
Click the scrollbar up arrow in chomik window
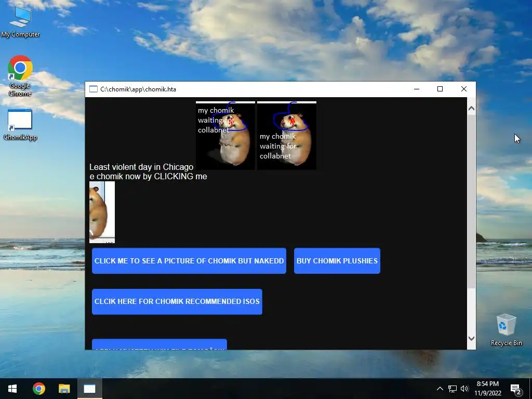click(x=471, y=109)
